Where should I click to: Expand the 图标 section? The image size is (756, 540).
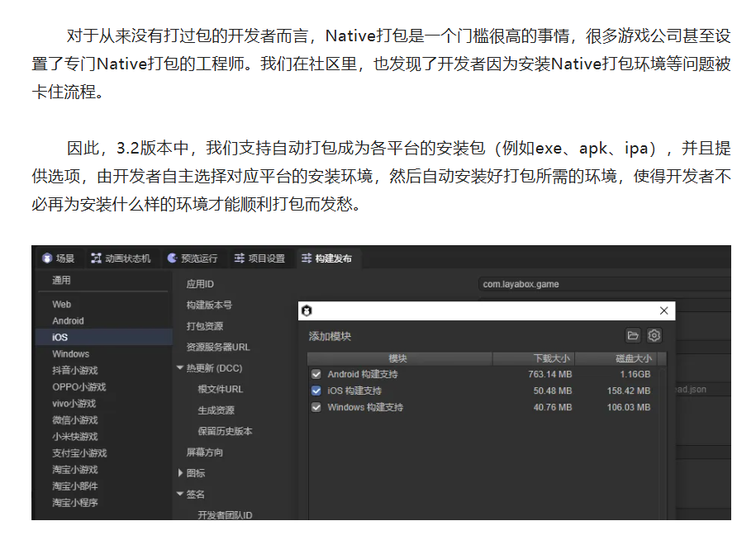[x=180, y=473]
